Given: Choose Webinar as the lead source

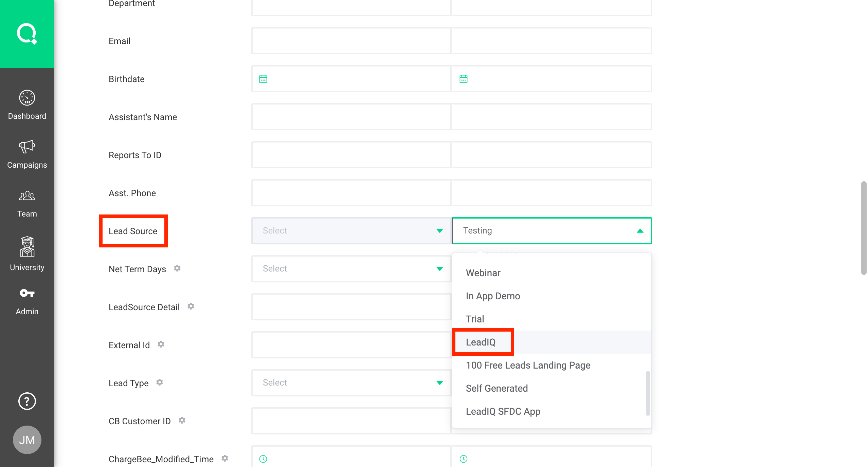Looking at the screenshot, I should [483, 273].
